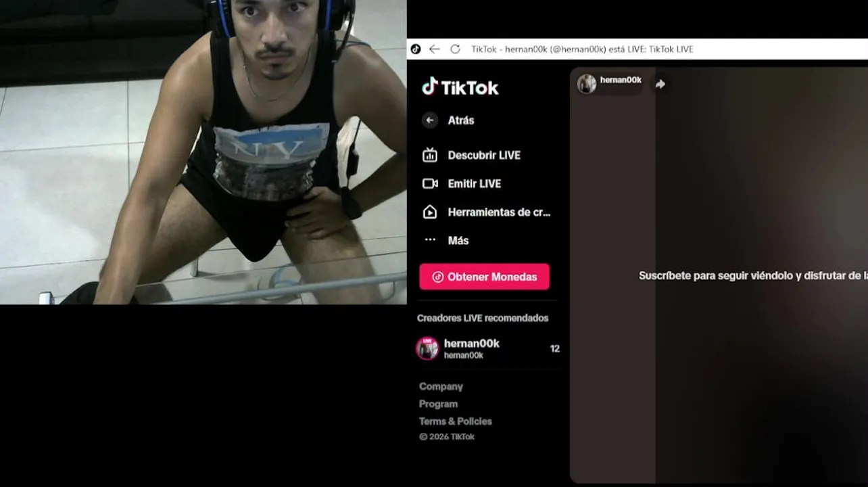Open recommended creator hernan00k name
The image size is (868, 487).
click(472, 343)
